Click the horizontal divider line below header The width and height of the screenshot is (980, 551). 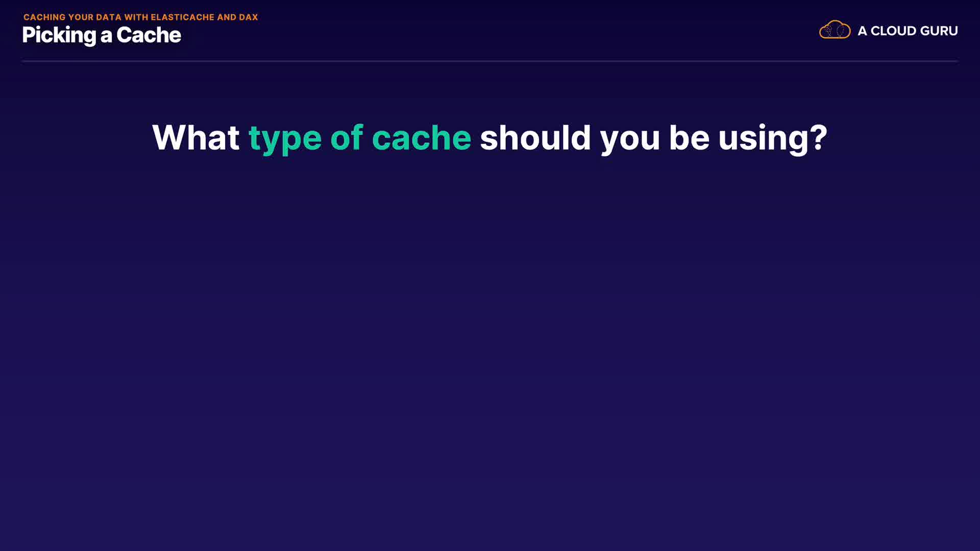point(490,61)
